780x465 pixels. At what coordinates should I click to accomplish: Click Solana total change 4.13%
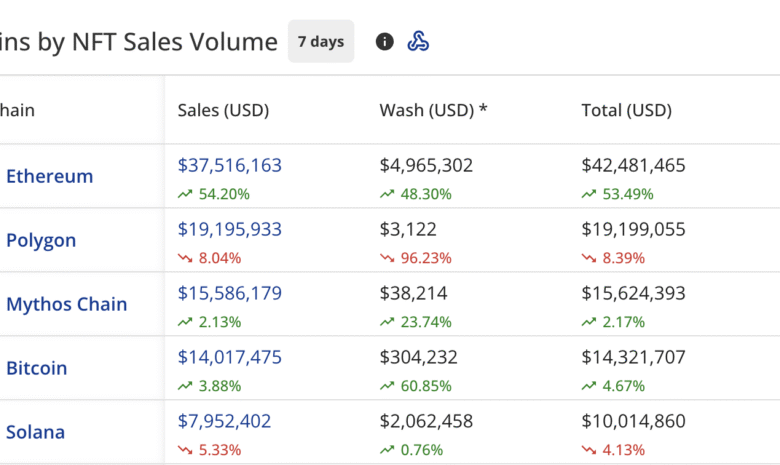click(x=613, y=450)
